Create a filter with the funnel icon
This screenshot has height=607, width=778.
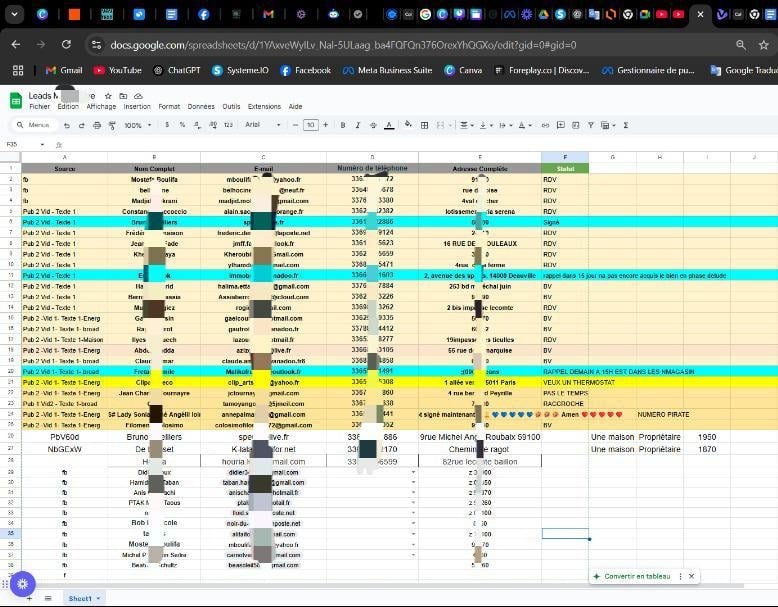(591, 125)
